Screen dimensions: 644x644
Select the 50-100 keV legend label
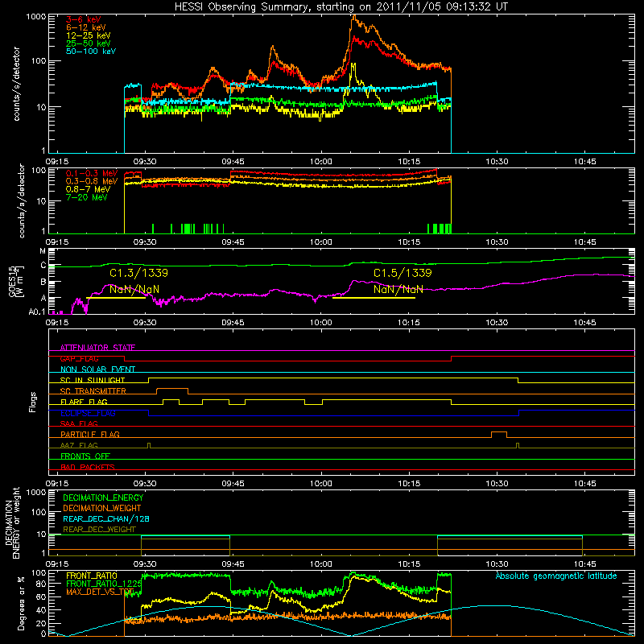coord(91,52)
